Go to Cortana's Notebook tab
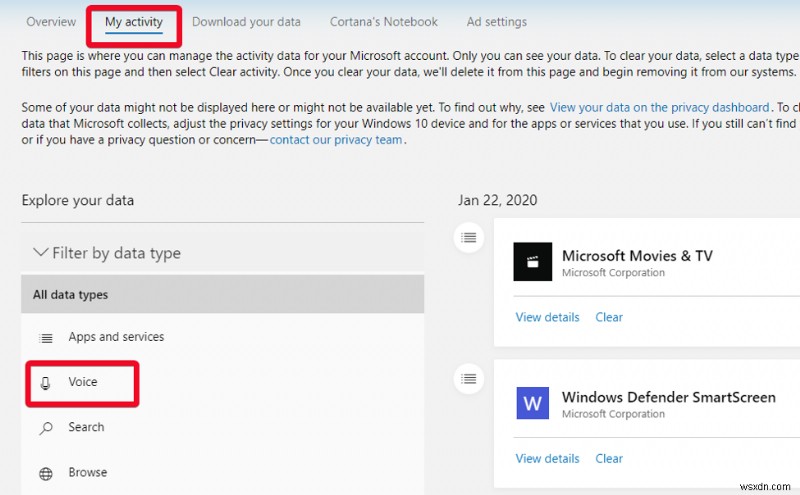Screen dimensions: 800x495 384,21
